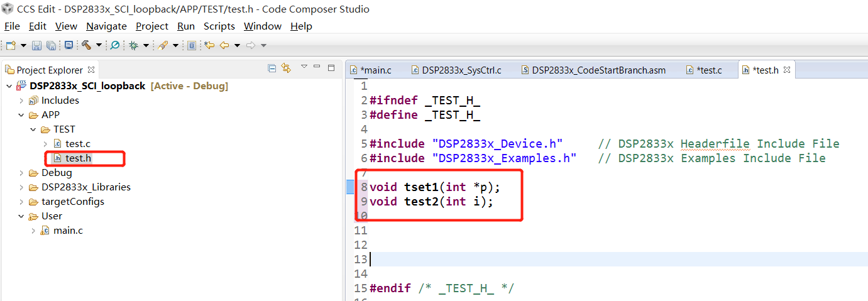868x301 pixels.
Task: Open Project Explorer View Menu triangle
Action: (304, 67)
